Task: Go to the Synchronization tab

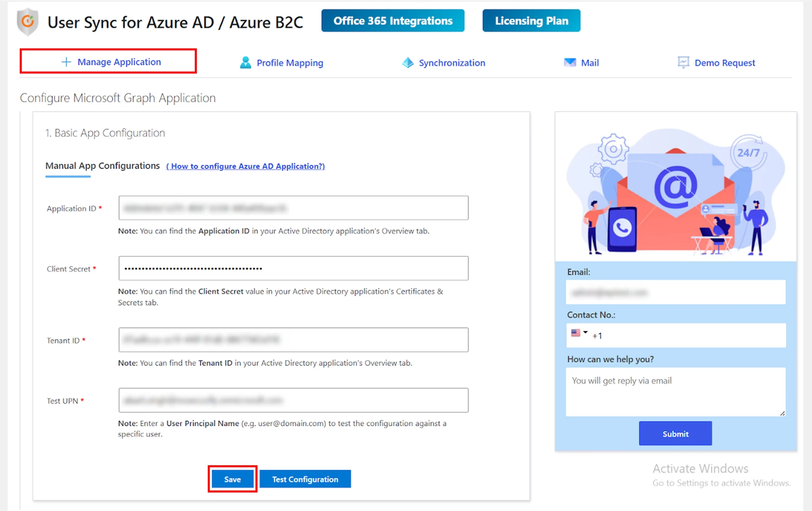Action: 443,63
